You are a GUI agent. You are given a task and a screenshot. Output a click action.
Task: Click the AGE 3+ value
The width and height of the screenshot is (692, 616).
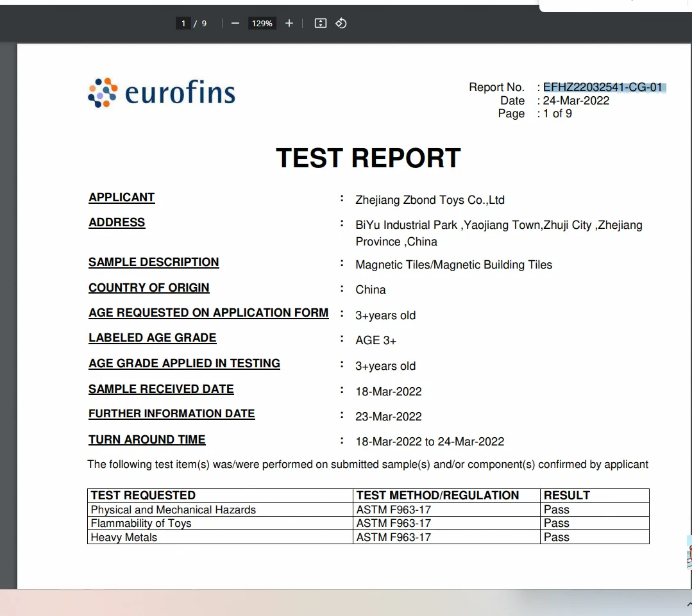[x=376, y=340]
